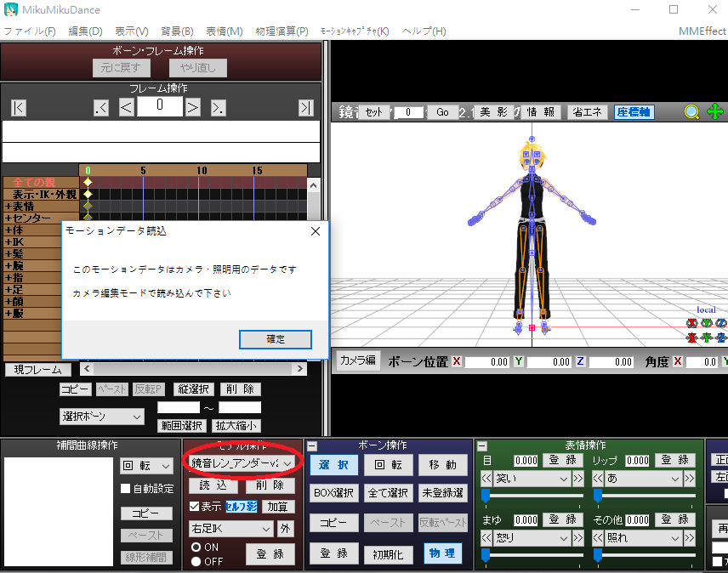Toggle 自動設定 checkbox
Image resolution: width=728 pixels, height=573 pixels.
[125, 488]
